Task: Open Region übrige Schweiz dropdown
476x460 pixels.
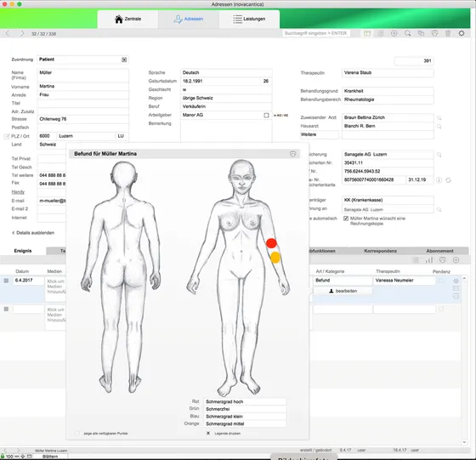Action: (226, 98)
